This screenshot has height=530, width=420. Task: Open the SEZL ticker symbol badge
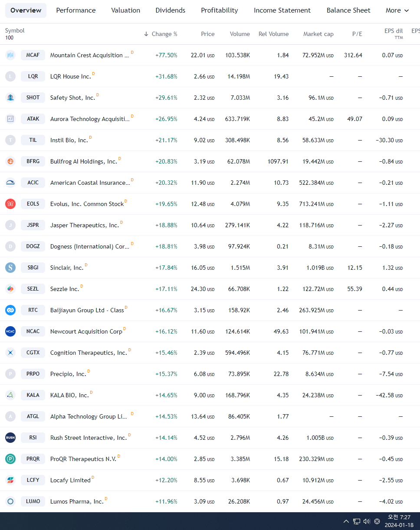pyautogui.click(x=33, y=289)
